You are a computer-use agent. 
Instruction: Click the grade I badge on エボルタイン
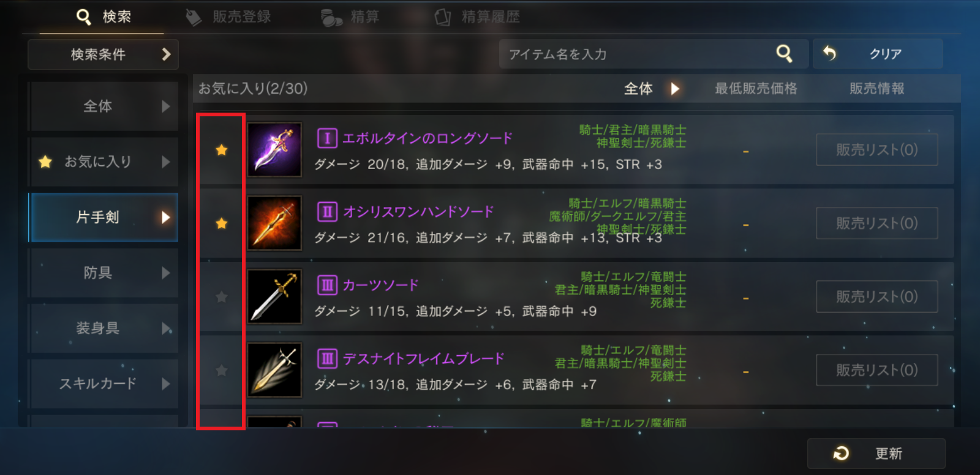point(327,138)
